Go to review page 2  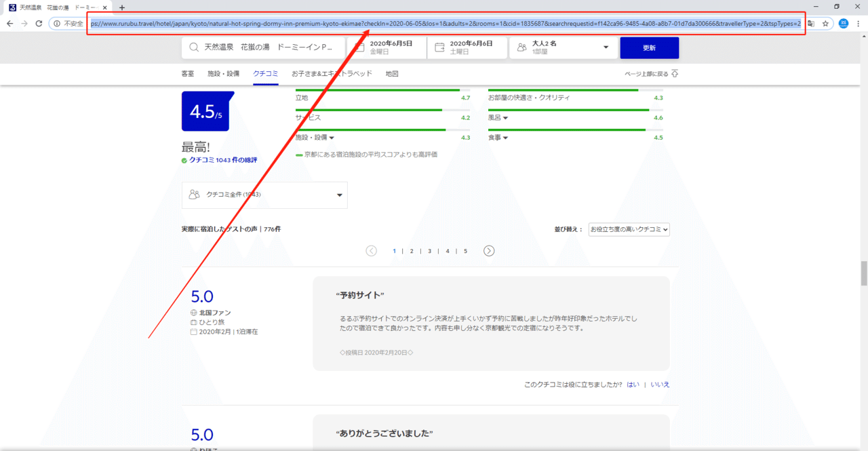point(411,251)
